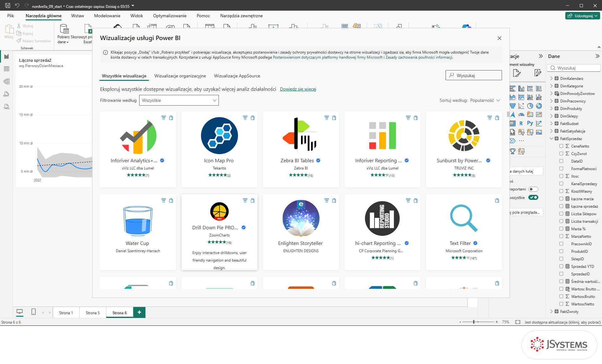The width and height of the screenshot is (602, 364).
Task: Close the Wizualizacje usługi Power BI dialog
Action: coord(499,38)
